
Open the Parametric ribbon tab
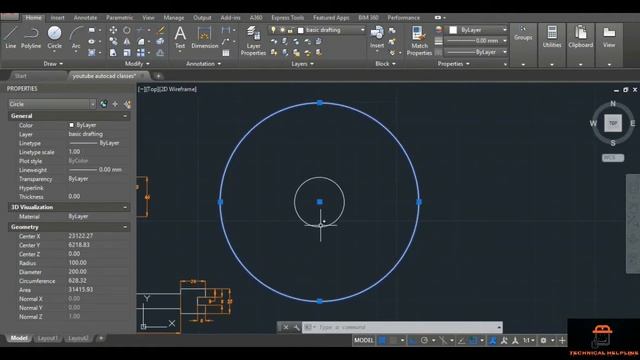pos(119,18)
